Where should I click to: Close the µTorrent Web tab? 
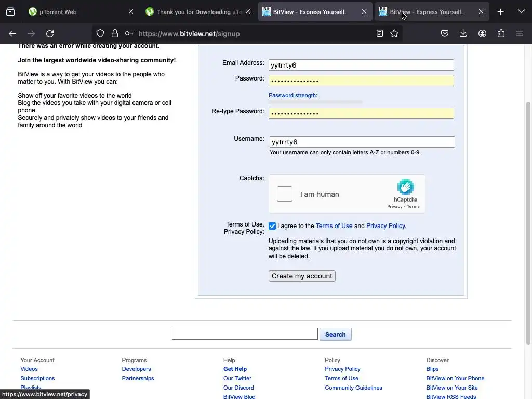[x=131, y=11]
